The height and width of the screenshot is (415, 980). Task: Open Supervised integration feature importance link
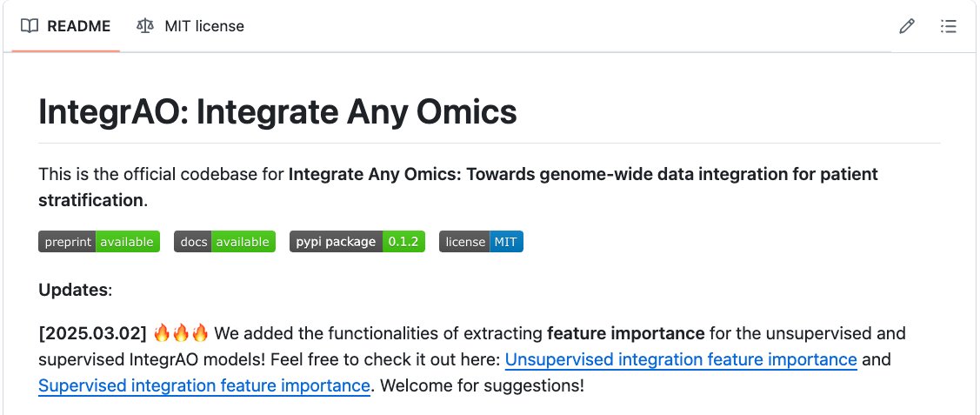pyautogui.click(x=204, y=385)
